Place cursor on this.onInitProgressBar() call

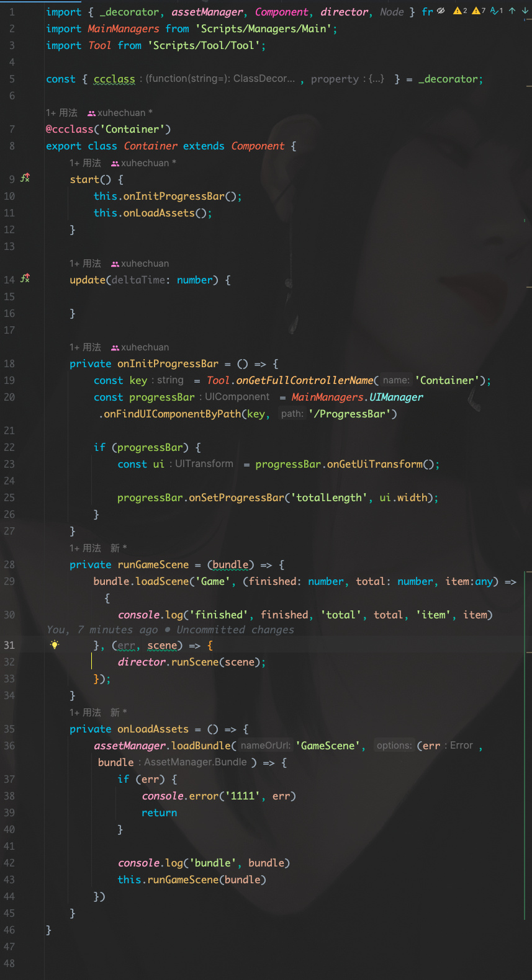(x=168, y=196)
